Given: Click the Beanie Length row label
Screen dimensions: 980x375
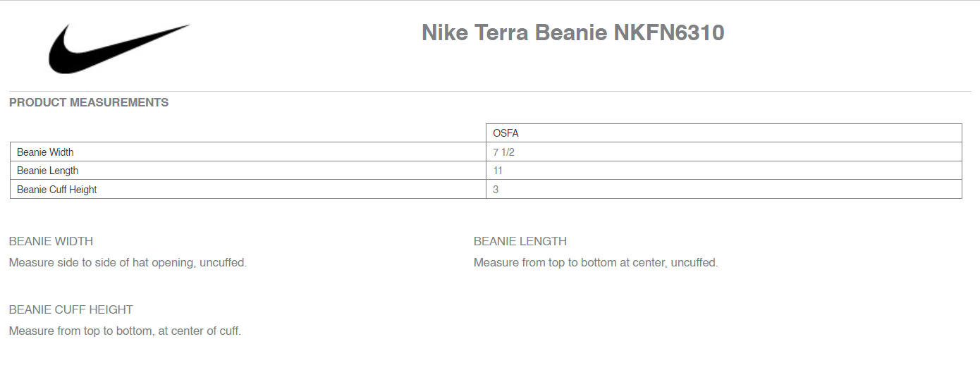Looking at the screenshot, I should coord(248,171).
